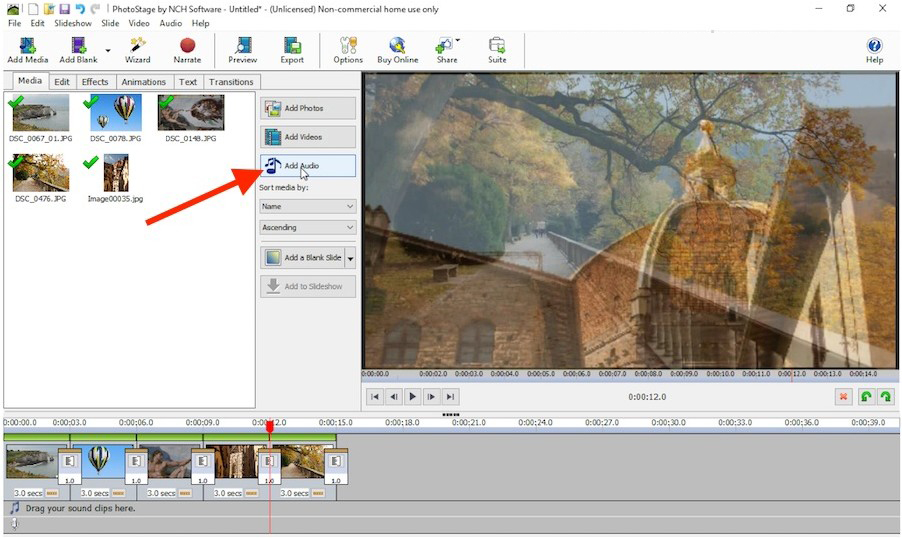Screen dimensions: 902x538
Task: Click the Buy Online icon
Action: click(x=398, y=50)
